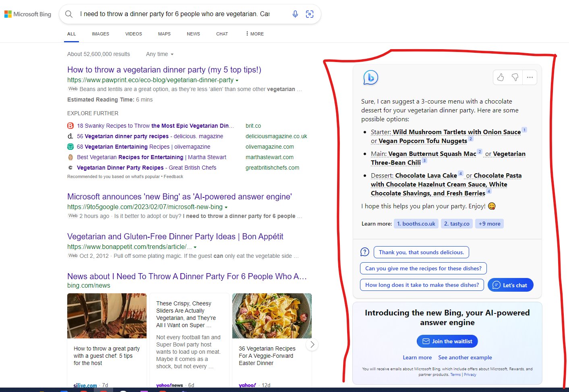Select 'Thank you, that sounds delicious.' suggestion

(x=421, y=252)
